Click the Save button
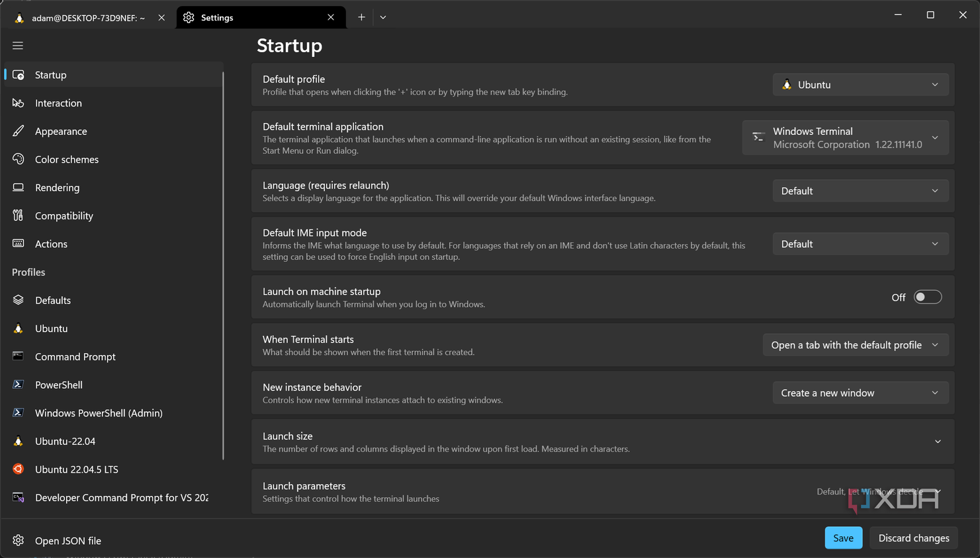 (843, 538)
